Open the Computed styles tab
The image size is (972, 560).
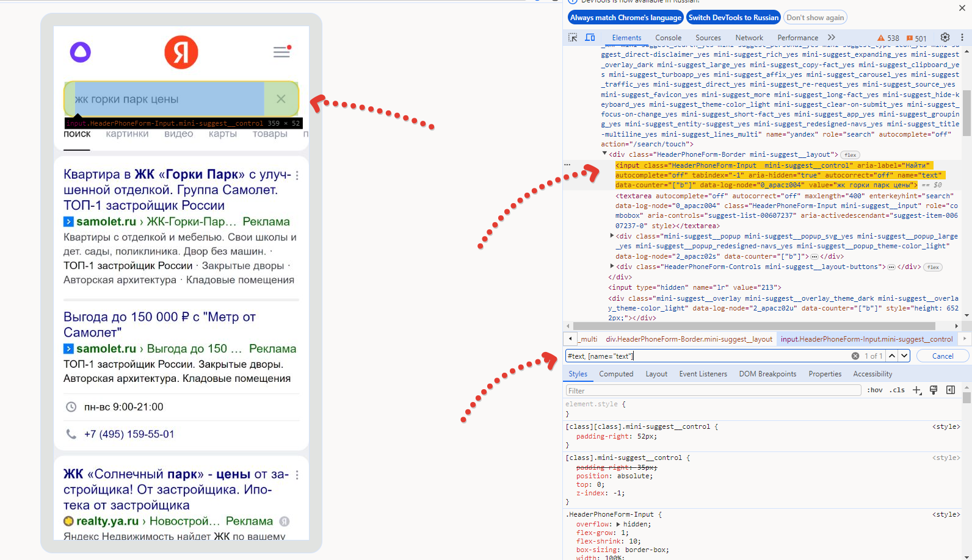(x=615, y=374)
